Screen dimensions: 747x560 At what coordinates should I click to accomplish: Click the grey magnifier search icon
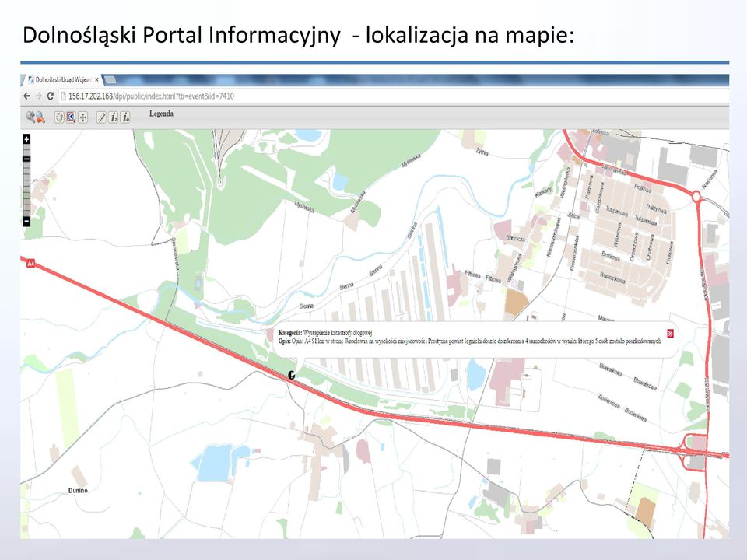[30, 117]
